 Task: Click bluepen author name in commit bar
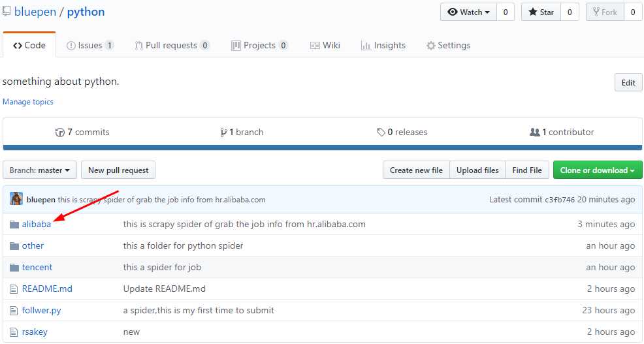40,200
